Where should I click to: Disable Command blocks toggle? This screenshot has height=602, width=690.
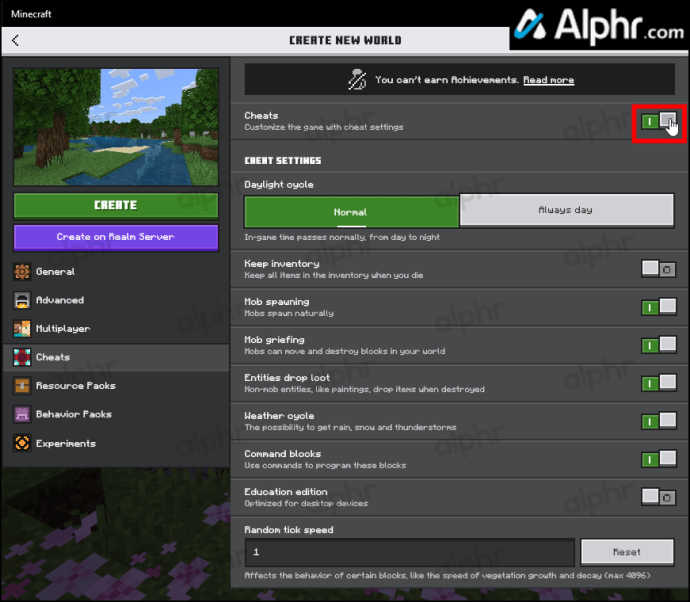tap(659, 459)
